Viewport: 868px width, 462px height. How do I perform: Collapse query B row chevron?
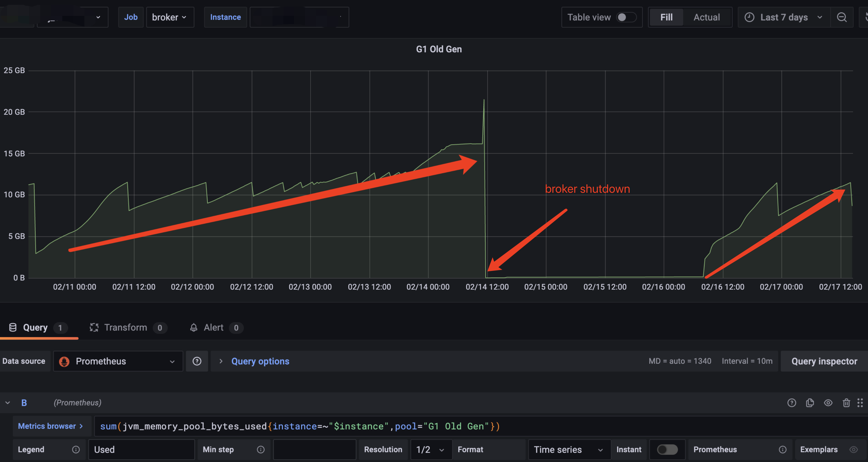(x=7, y=403)
